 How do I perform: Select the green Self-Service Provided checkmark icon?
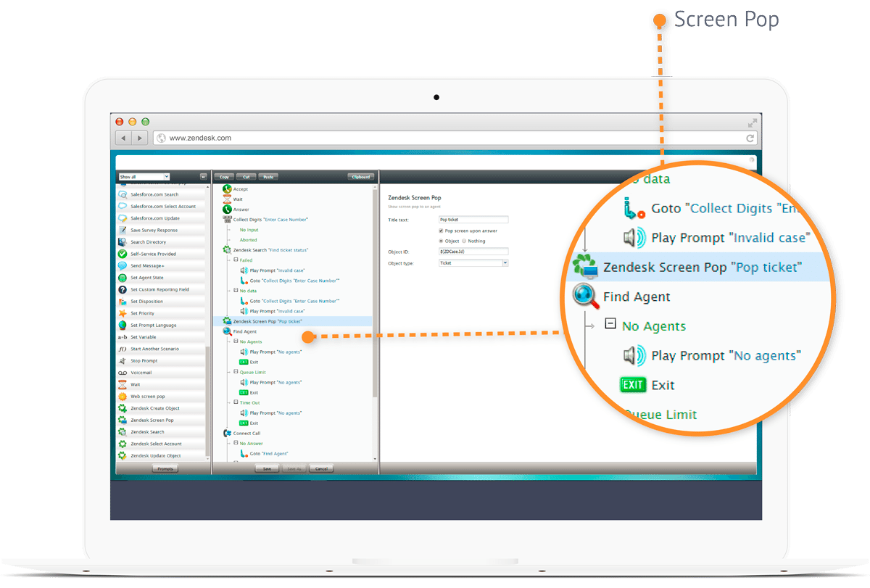pyautogui.click(x=123, y=254)
